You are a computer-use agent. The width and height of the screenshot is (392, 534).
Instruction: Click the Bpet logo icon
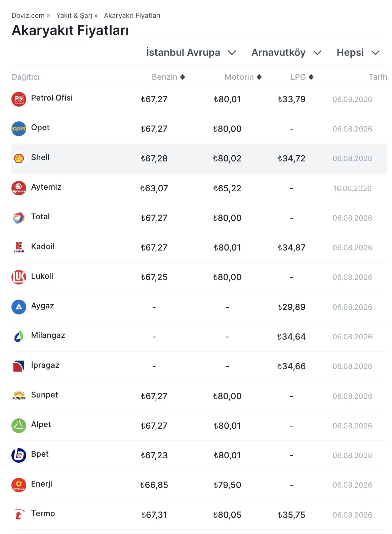click(19, 455)
